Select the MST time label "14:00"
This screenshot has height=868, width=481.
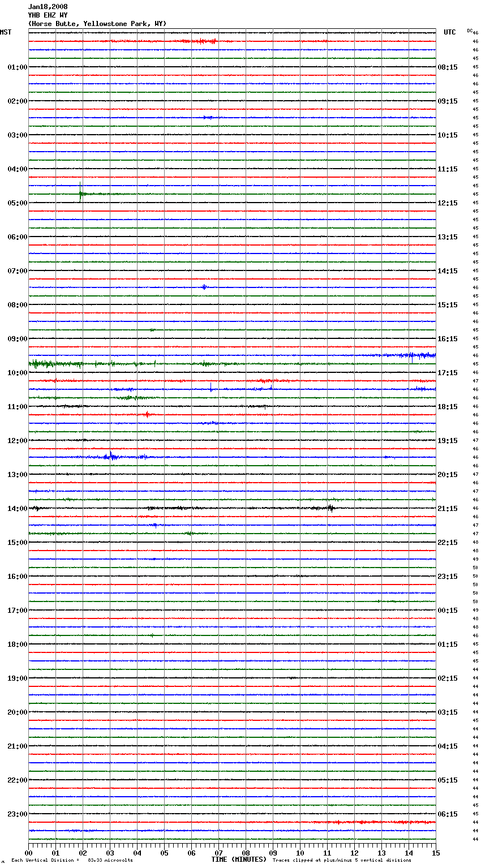tap(18, 509)
